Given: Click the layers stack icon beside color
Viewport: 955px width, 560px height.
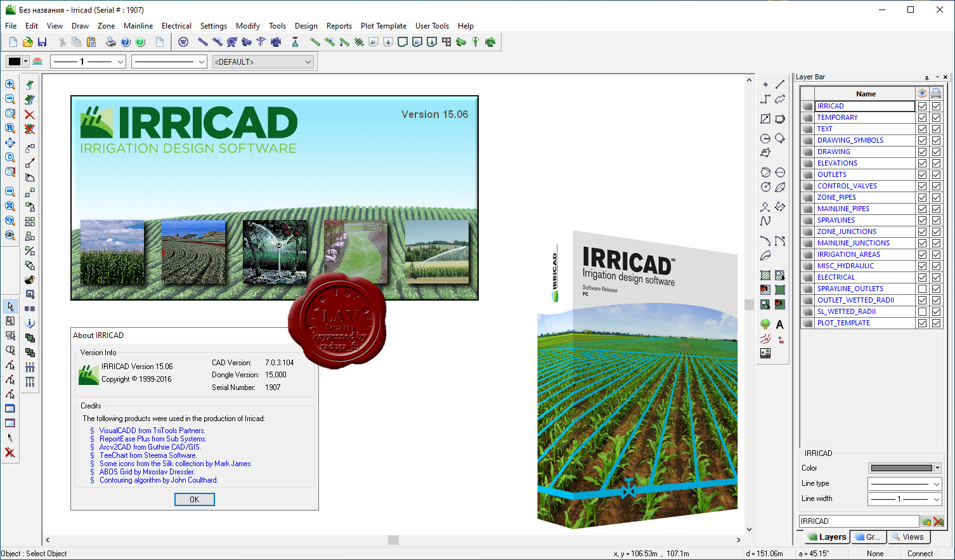Looking at the screenshot, I should tap(37, 62).
